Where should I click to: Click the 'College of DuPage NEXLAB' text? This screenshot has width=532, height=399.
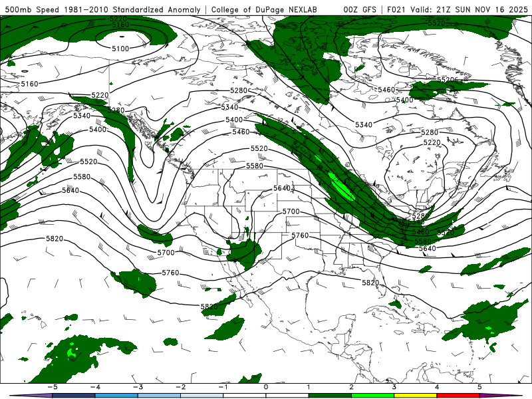[264, 9]
